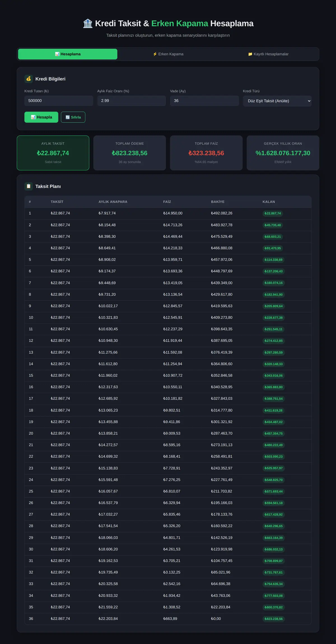Click the AYLIK ANAPARA column header
This screenshot has height=644, width=336.
[x=113, y=202]
